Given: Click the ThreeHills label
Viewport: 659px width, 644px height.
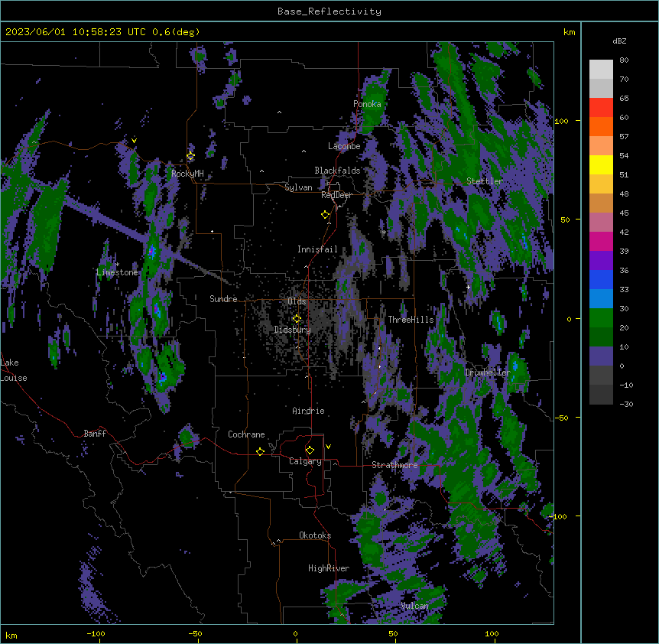Looking at the screenshot, I should [411, 320].
